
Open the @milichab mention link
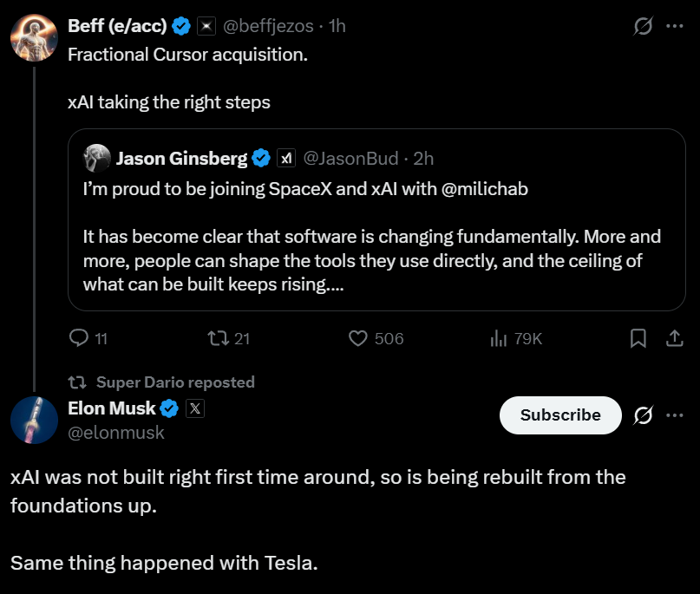click(484, 190)
